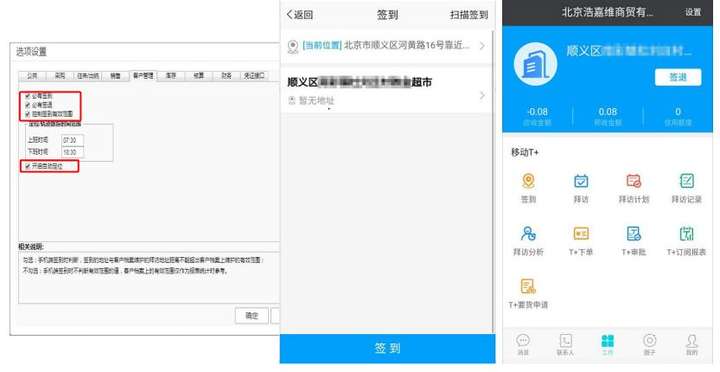Image resolution: width=720 pixels, height=372 pixels.
Task: Open the T+要货申请 goods request icon
Action: point(528,287)
